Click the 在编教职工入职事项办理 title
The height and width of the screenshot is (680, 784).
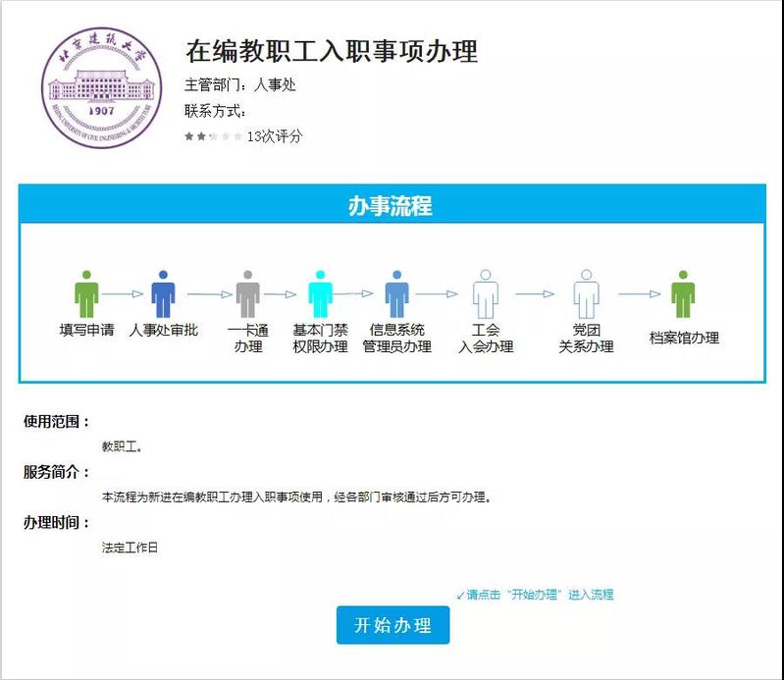(x=332, y=51)
